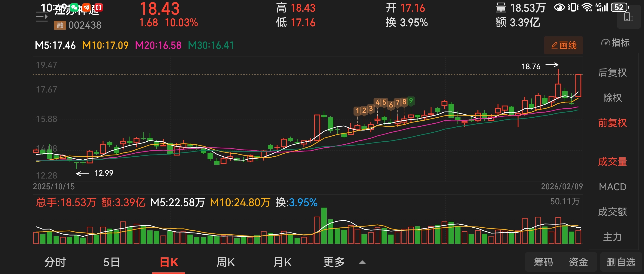644x274 pixels.
Task: Tap the 18.76 high price marker
Action: coord(531,66)
